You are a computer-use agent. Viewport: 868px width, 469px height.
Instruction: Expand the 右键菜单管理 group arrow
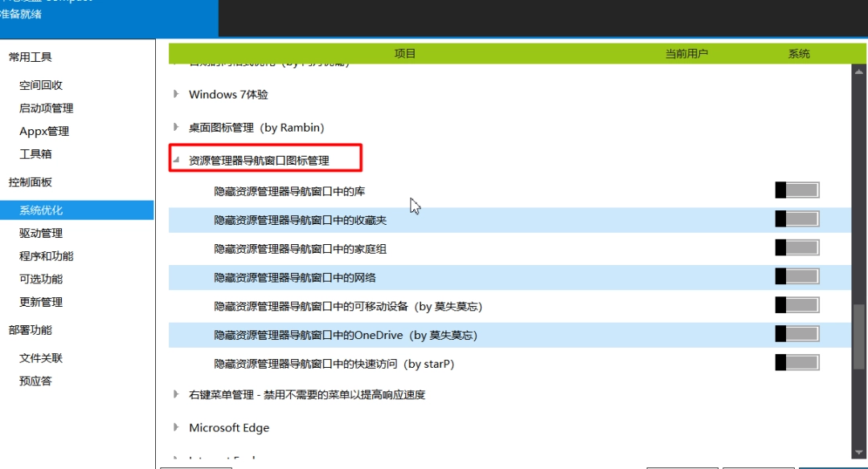(176, 394)
